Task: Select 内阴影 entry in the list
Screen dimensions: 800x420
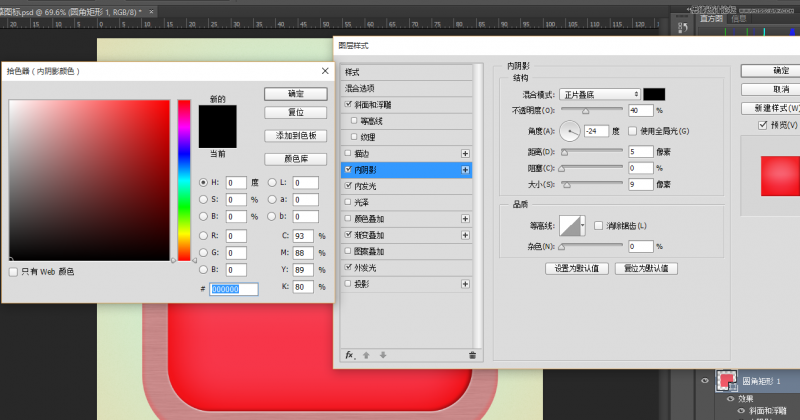Action: (x=406, y=170)
